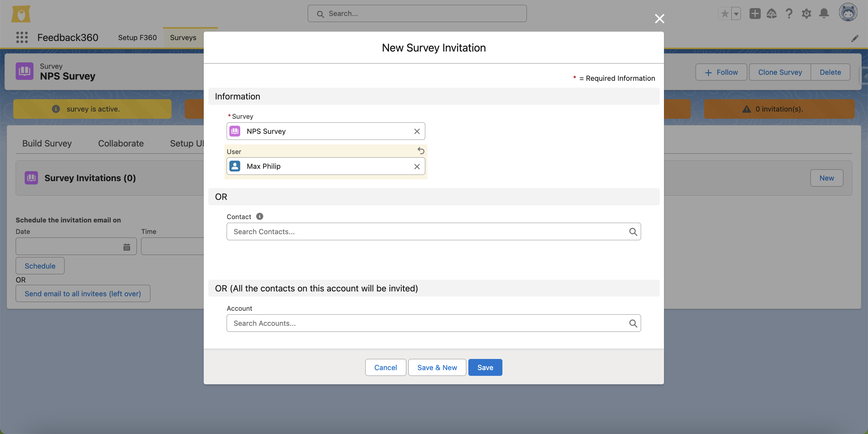This screenshot has height=434, width=868.
Task: Open the Contact field info tooltip
Action: [x=259, y=216]
